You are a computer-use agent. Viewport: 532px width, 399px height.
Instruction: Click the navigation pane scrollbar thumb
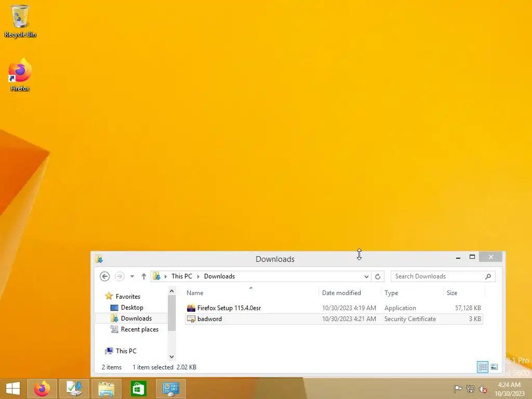[x=171, y=312]
